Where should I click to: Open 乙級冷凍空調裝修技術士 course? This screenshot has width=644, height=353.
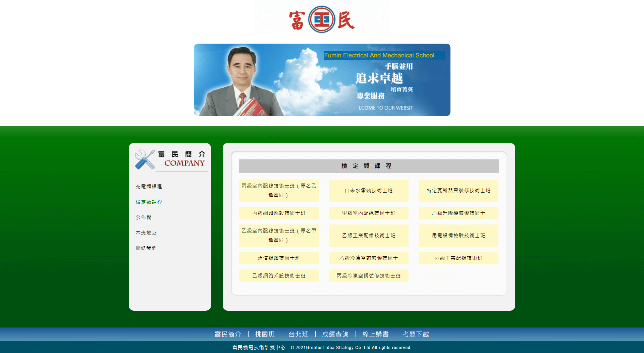tap(369, 258)
